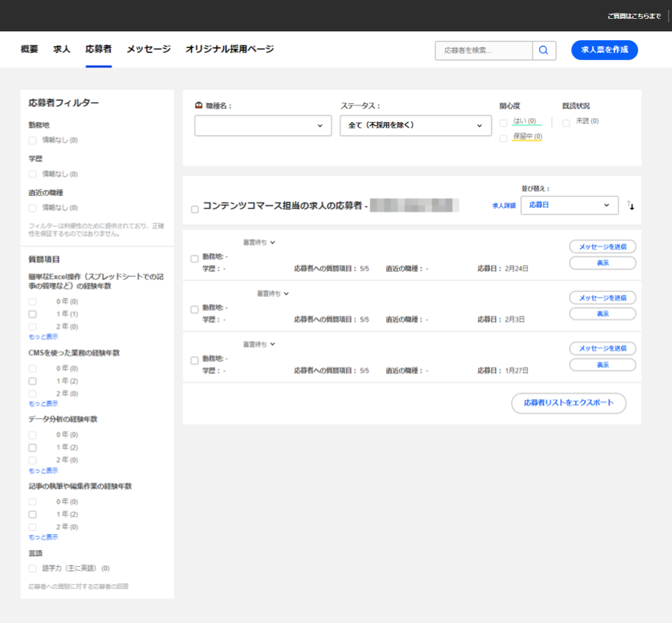Open the 概要 tab

(27, 49)
